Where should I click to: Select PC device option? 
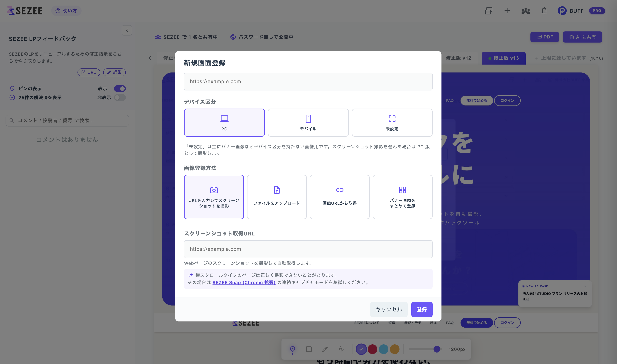point(224,122)
